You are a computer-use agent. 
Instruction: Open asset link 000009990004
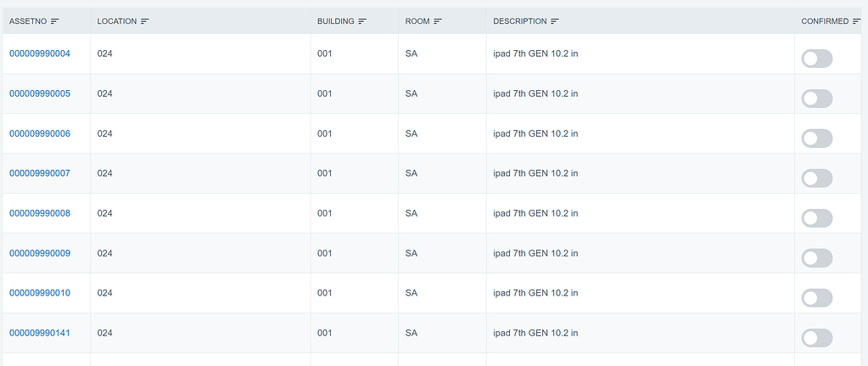(40, 53)
